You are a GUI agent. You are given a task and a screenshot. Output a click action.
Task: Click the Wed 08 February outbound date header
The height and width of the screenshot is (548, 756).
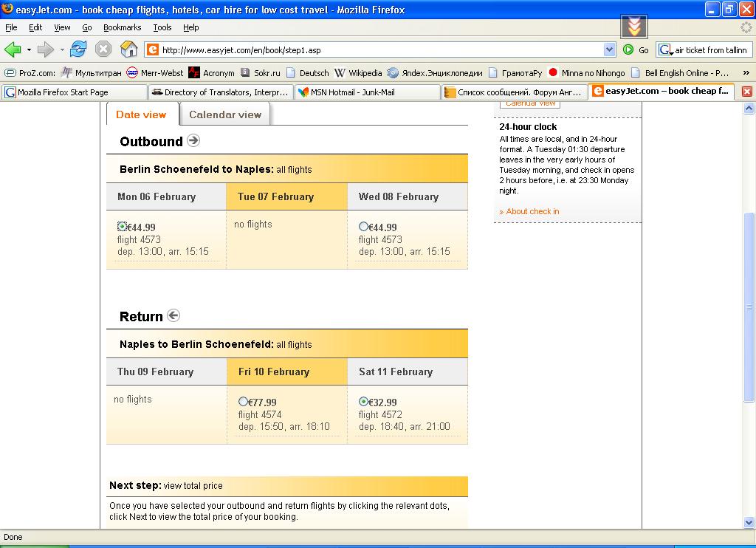tap(408, 196)
